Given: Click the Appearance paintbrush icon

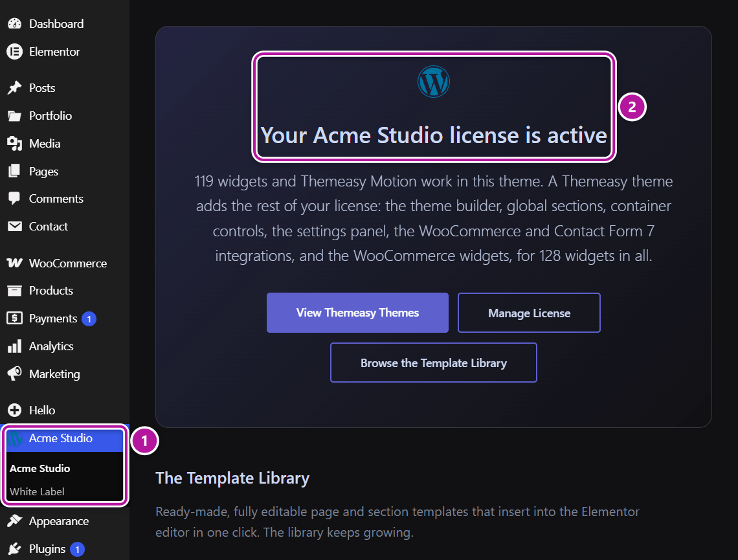Looking at the screenshot, I should coord(15,521).
